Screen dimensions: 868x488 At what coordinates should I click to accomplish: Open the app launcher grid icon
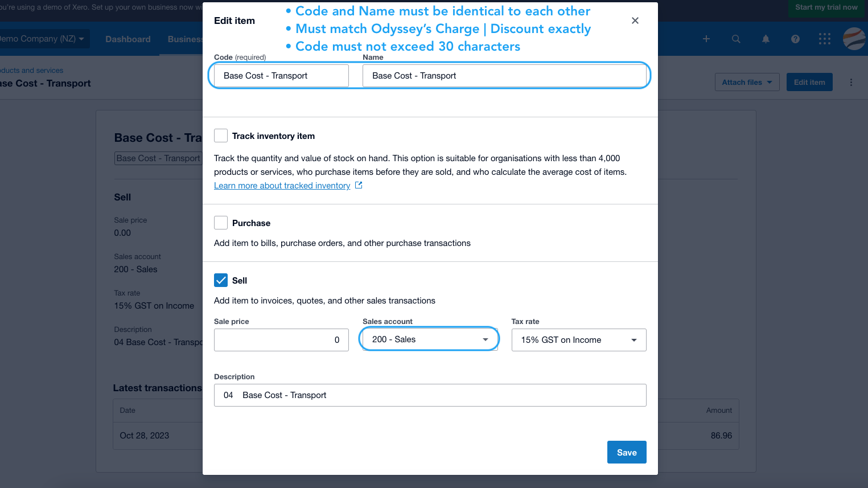point(825,39)
